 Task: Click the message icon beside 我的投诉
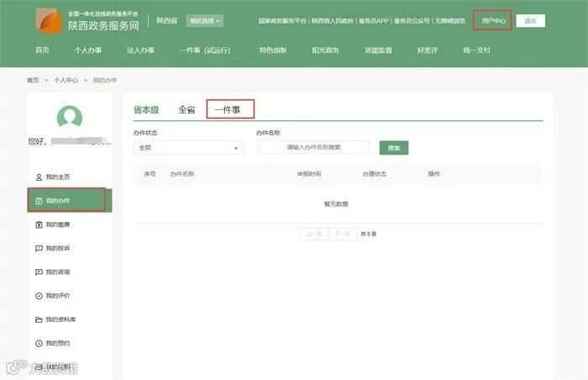point(39,248)
